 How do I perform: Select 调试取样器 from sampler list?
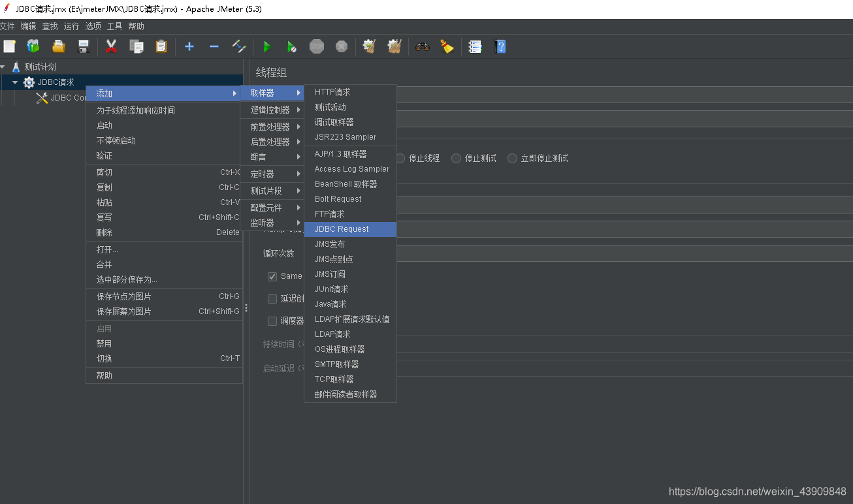pyautogui.click(x=350, y=122)
